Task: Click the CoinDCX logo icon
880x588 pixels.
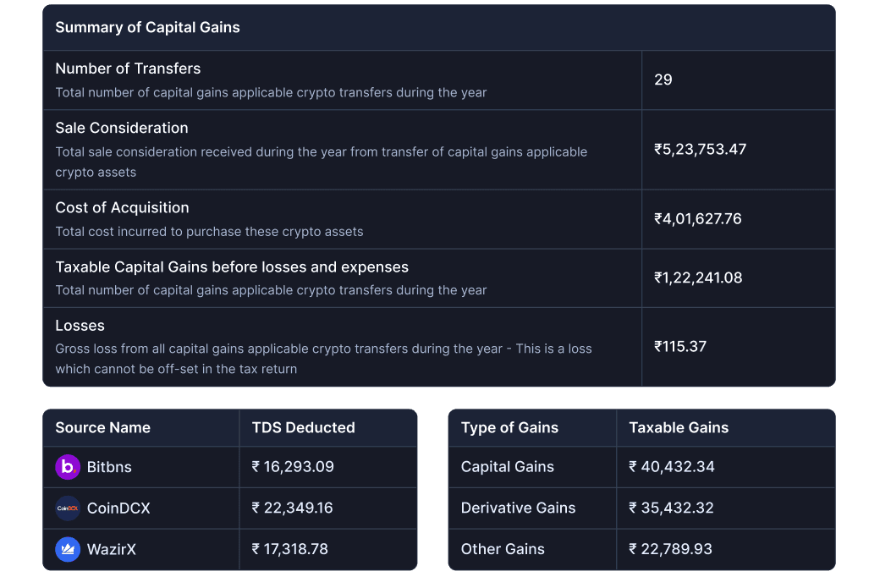Action: tap(68, 508)
